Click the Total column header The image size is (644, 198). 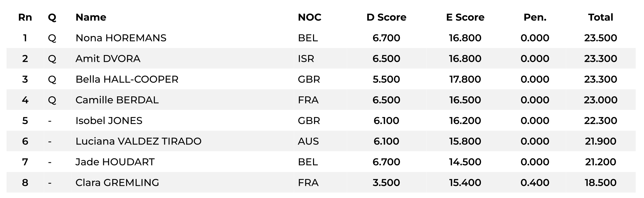point(601,17)
